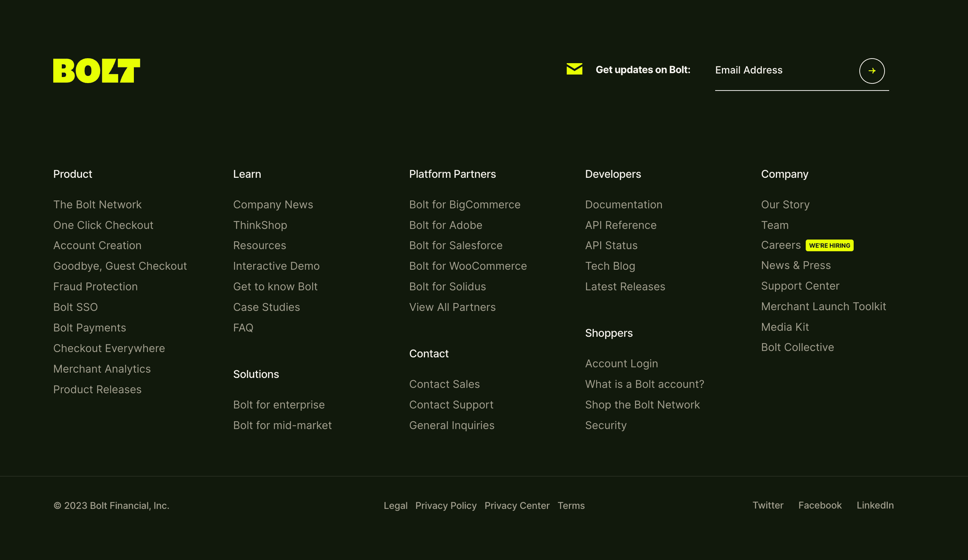The height and width of the screenshot is (560, 968).
Task: Open The Bolt Network link
Action: click(x=98, y=204)
